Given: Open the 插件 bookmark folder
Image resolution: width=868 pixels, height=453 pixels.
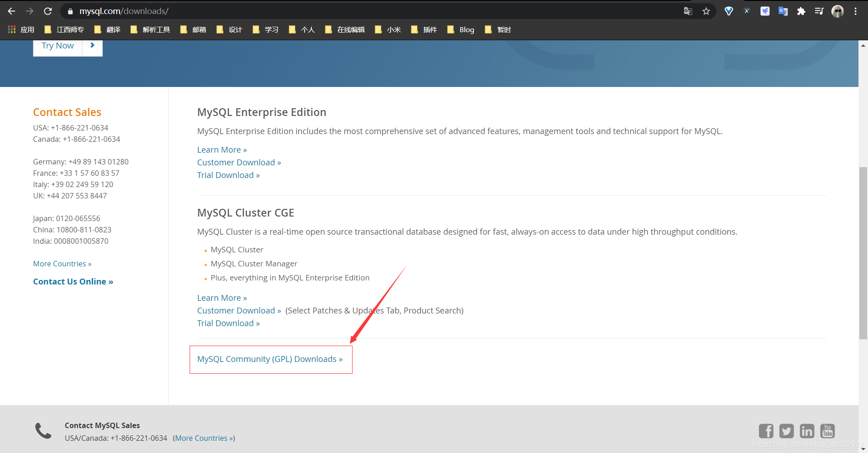Looking at the screenshot, I should 424,30.
